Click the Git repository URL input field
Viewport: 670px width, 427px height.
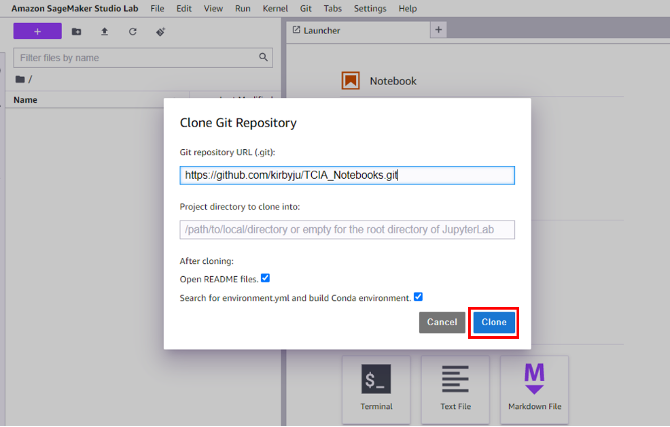[x=347, y=175]
